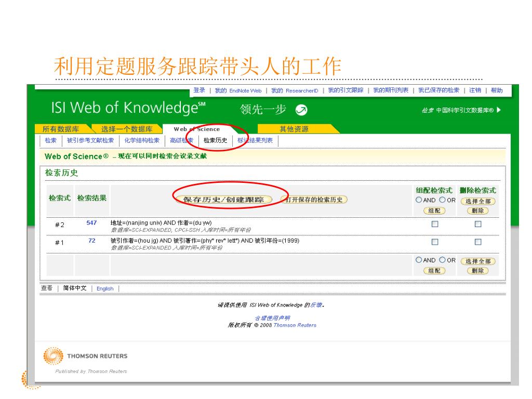Open the 化学结构检索 sub-tab
The height and width of the screenshot is (399, 532).
142,140
